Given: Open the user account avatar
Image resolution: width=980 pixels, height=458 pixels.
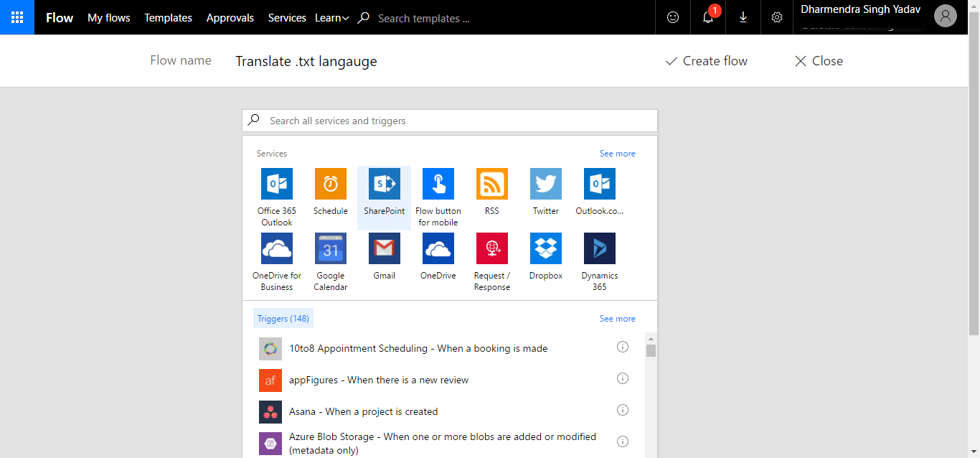Looking at the screenshot, I should pyautogui.click(x=946, y=17).
